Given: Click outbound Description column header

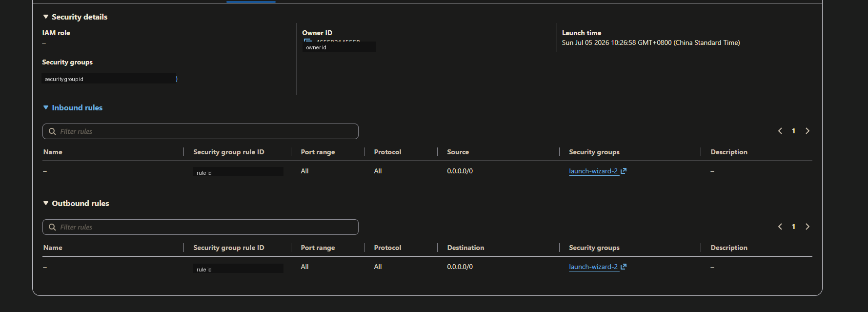Looking at the screenshot, I should point(729,248).
